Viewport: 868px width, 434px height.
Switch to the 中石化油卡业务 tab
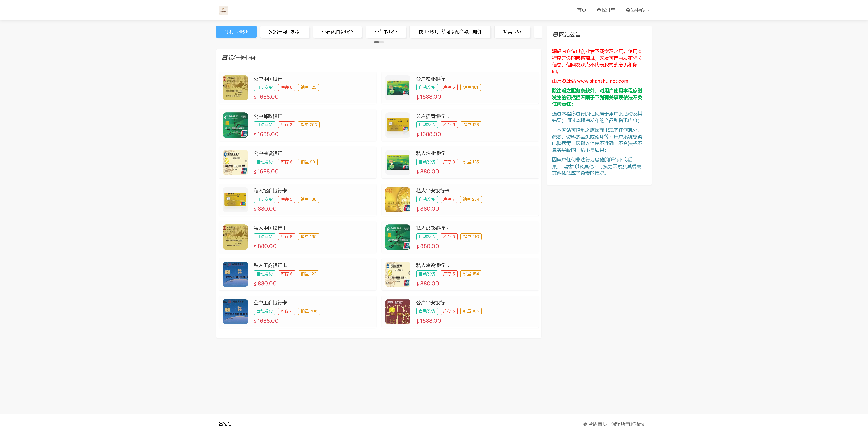(x=337, y=32)
